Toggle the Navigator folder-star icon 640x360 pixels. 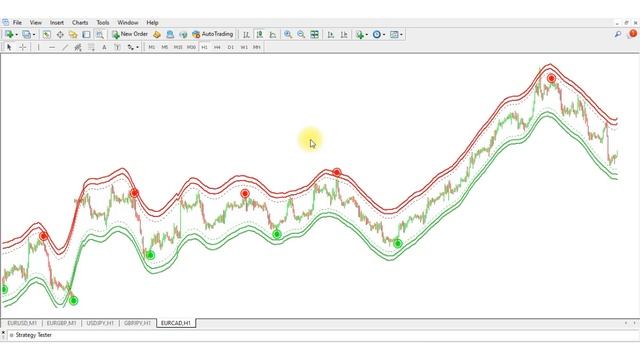73,35
